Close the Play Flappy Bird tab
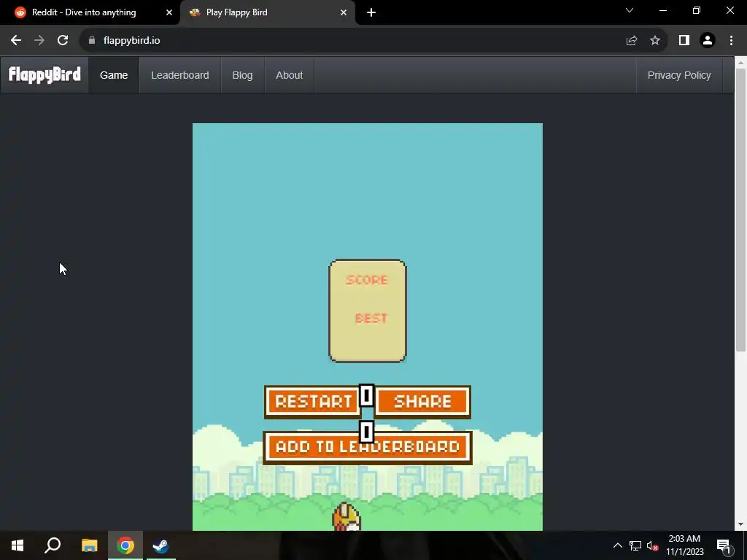This screenshot has height=560, width=747. tap(344, 12)
